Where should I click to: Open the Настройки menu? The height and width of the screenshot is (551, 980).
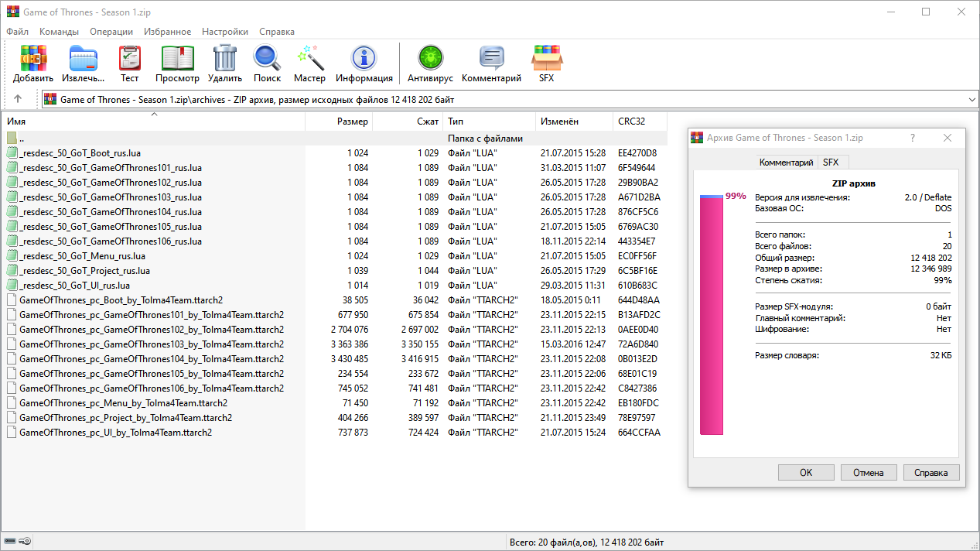(225, 32)
